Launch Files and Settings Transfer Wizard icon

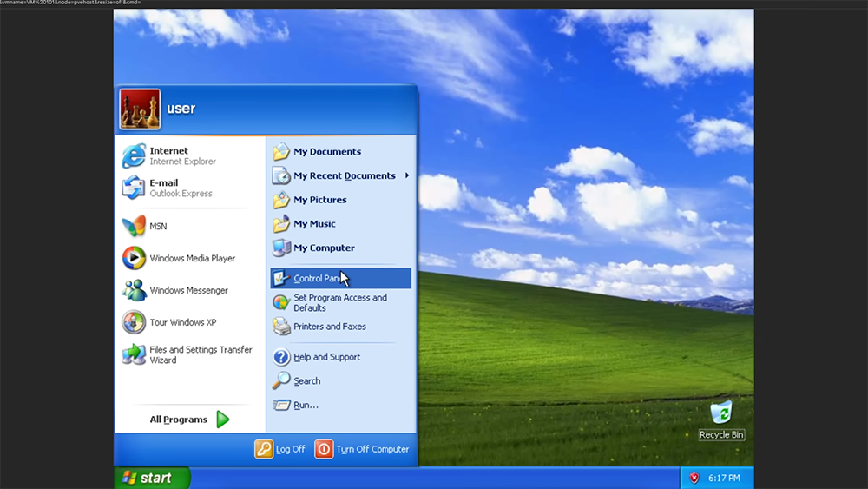(x=134, y=354)
